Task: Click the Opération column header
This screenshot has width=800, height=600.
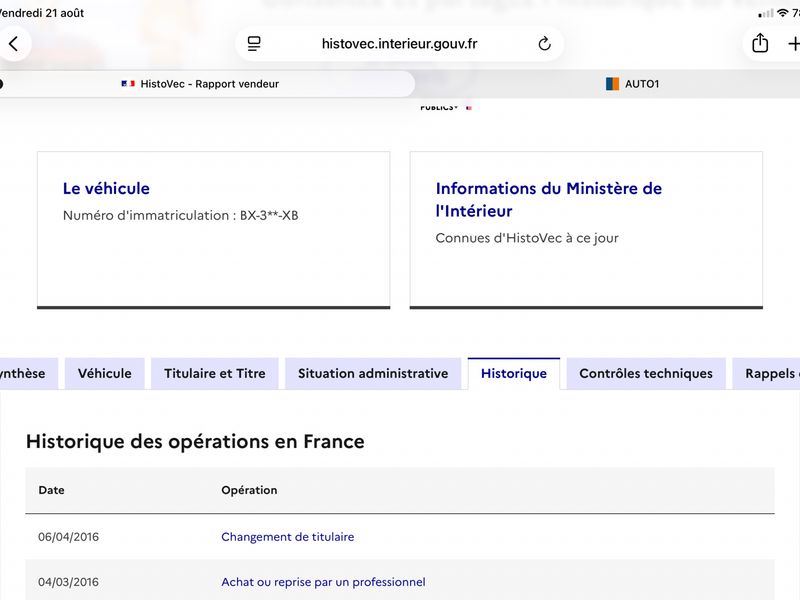Action: pos(249,490)
